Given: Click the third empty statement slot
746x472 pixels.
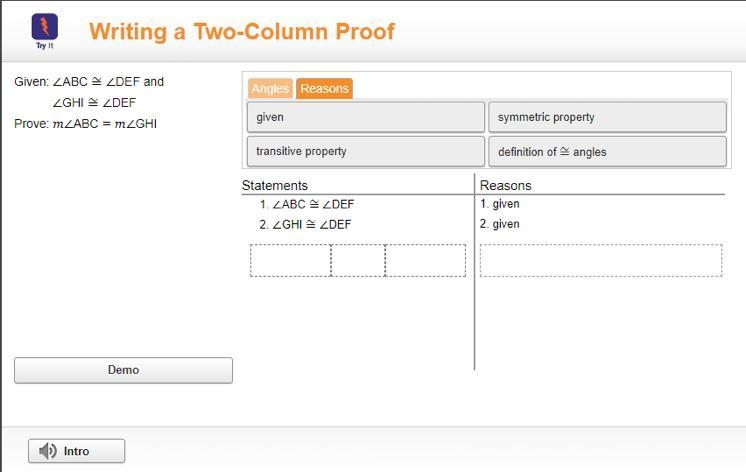Looking at the screenshot, I should [x=426, y=260].
